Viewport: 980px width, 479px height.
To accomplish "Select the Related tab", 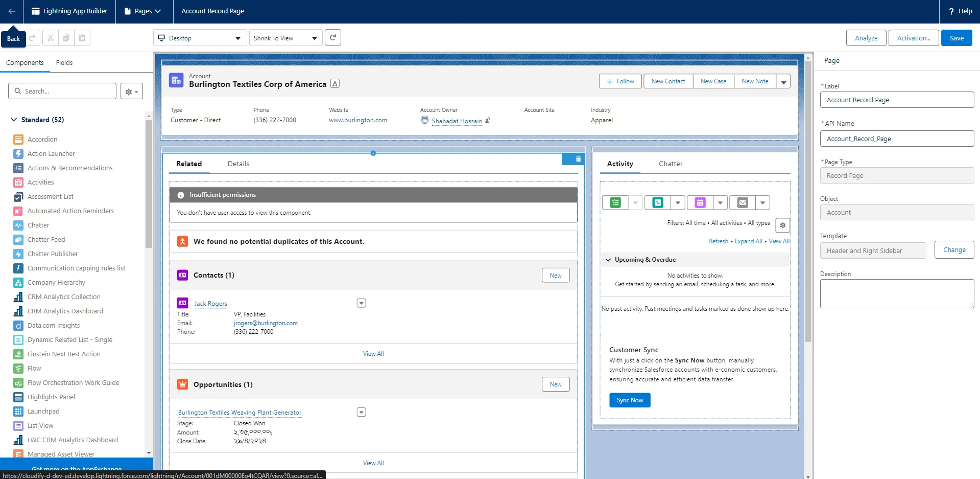I will [189, 164].
